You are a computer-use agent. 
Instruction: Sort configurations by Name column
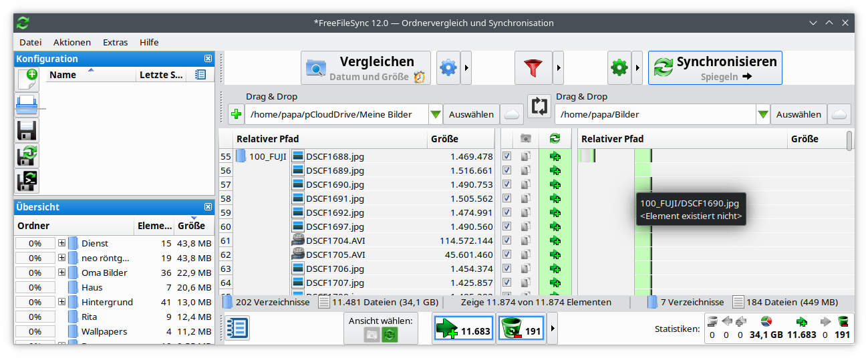click(x=91, y=75)
